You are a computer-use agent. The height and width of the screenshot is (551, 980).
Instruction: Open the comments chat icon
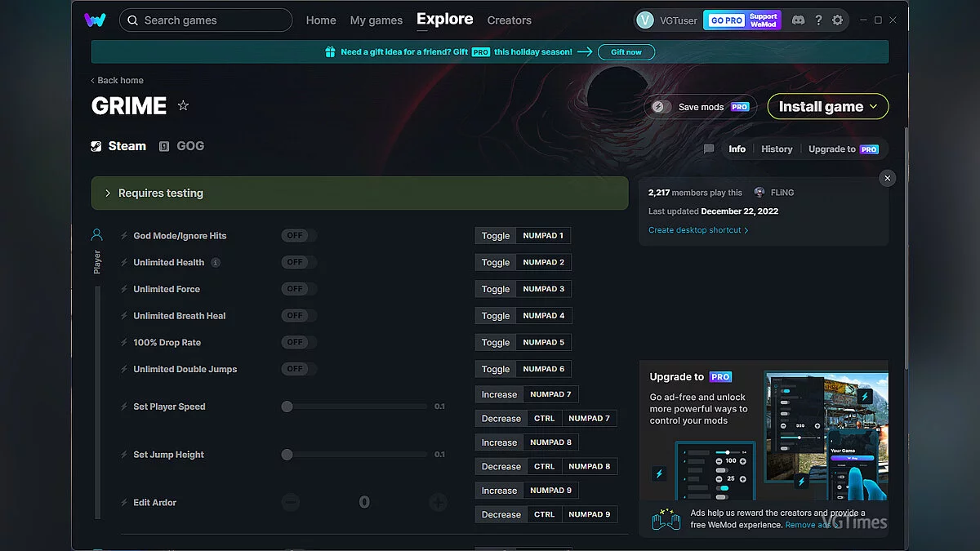pyautogui.click(x=709, y=149)
